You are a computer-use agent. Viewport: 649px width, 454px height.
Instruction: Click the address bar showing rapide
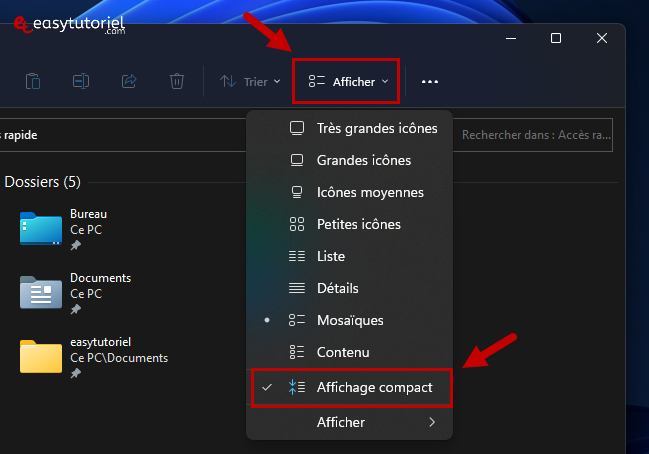123,135
